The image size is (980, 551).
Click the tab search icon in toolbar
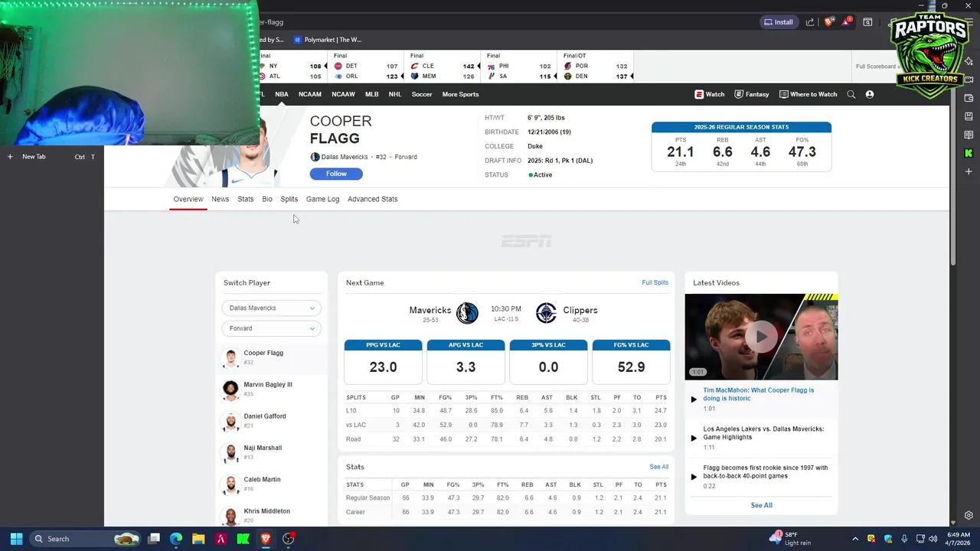point(867,22)
